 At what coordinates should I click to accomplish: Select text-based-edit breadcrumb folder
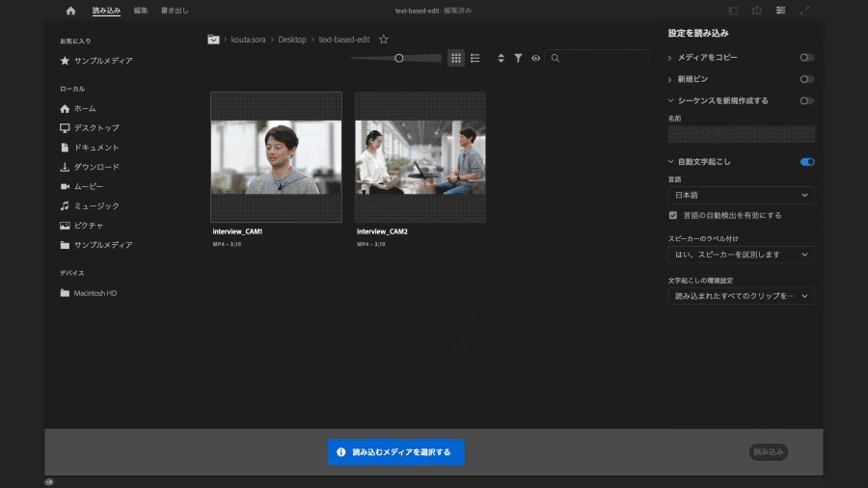(343, 40)
